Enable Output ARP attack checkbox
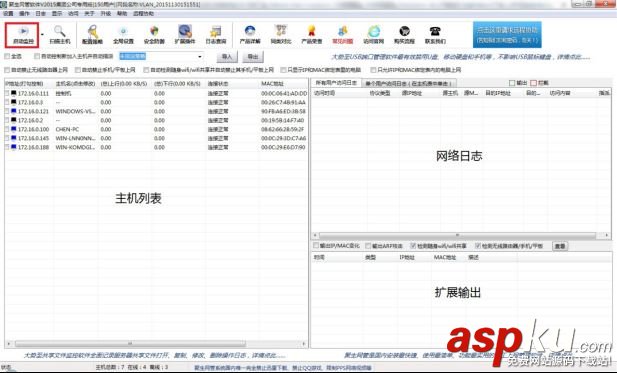The height and width of the screenshot is (373, 617). pos(368,246)
